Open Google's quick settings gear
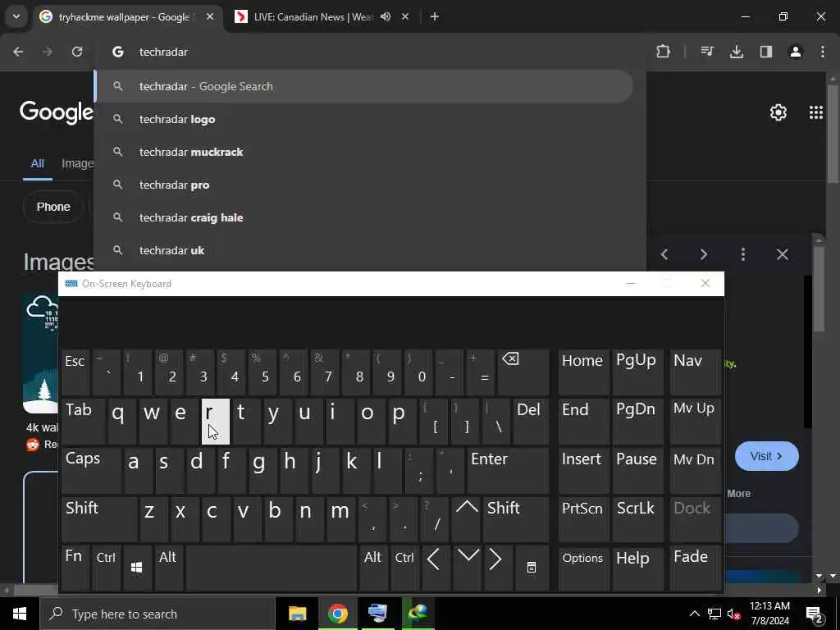840x630 pixels. 778,112
